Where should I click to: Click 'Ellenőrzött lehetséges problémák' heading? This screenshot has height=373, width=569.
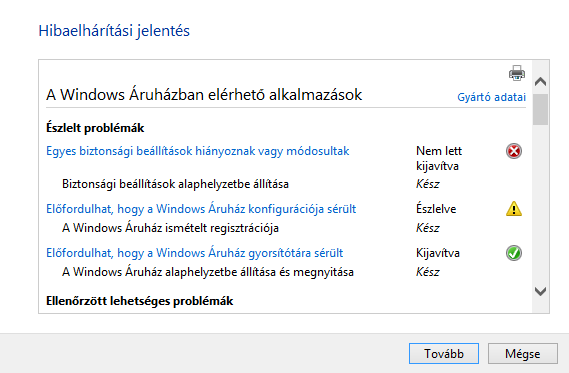[x=139, y=301]
